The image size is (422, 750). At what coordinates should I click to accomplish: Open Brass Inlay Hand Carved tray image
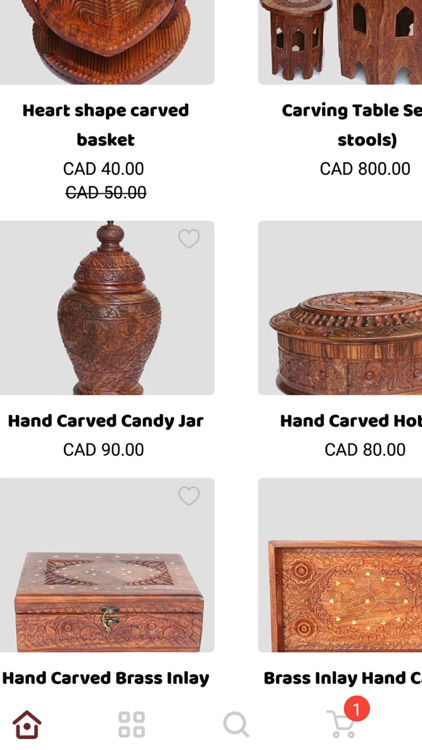point(340,565)
